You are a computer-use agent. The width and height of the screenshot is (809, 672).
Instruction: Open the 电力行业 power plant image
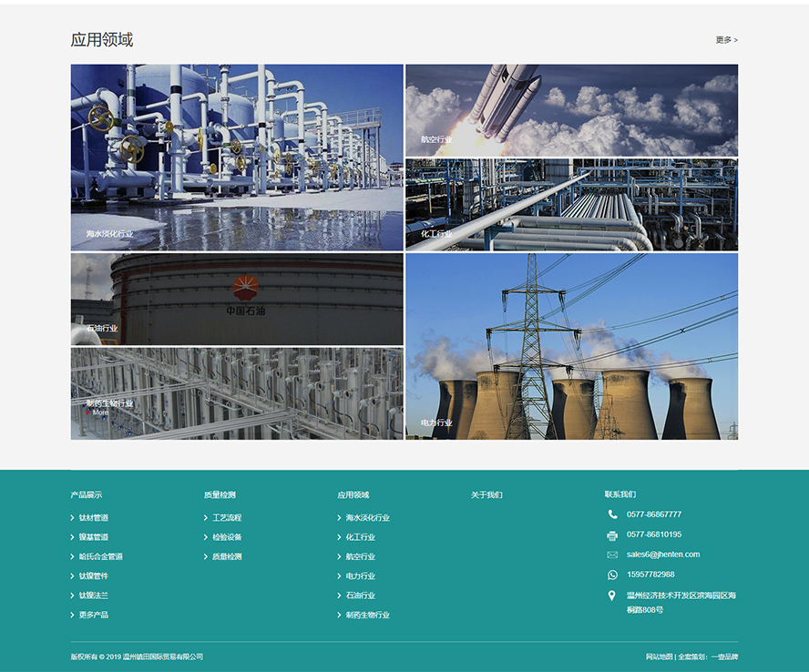click(x=571, y=347)
